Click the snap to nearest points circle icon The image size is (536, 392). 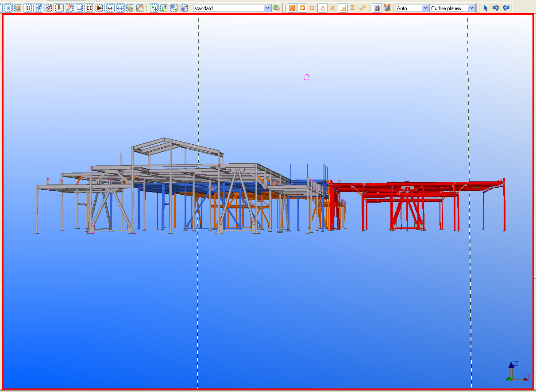(x=312, y=8)
